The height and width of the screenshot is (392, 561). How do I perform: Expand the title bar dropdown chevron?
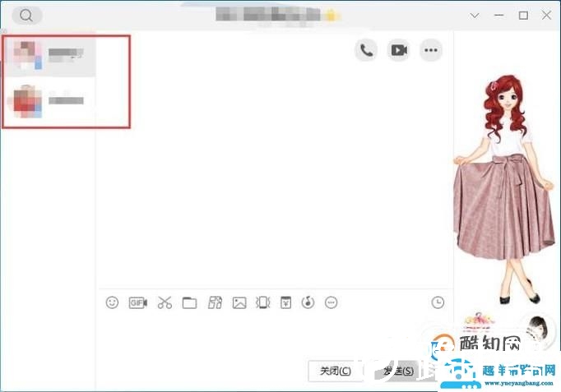(x=475, y=16)
